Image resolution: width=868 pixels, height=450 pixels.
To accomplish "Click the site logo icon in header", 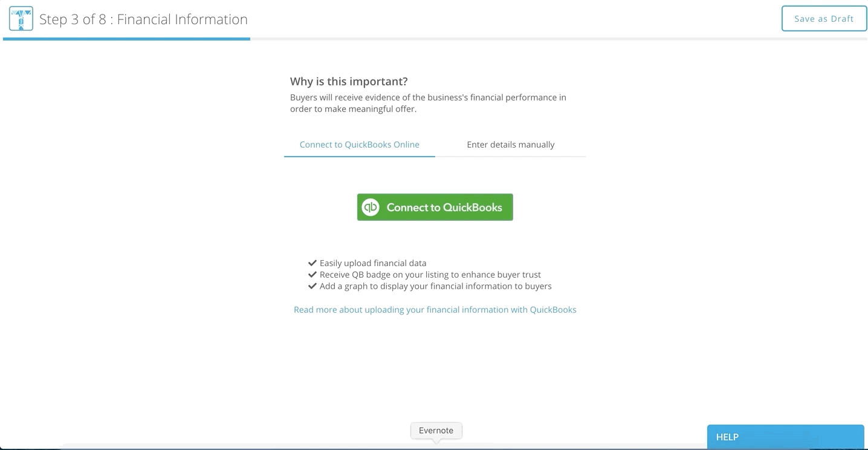I will [21, 19].
